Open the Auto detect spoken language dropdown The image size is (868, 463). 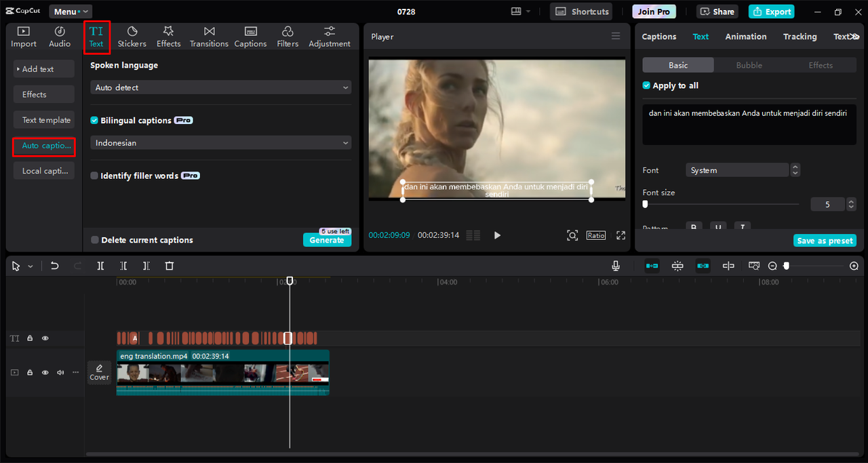coord(221,87)
